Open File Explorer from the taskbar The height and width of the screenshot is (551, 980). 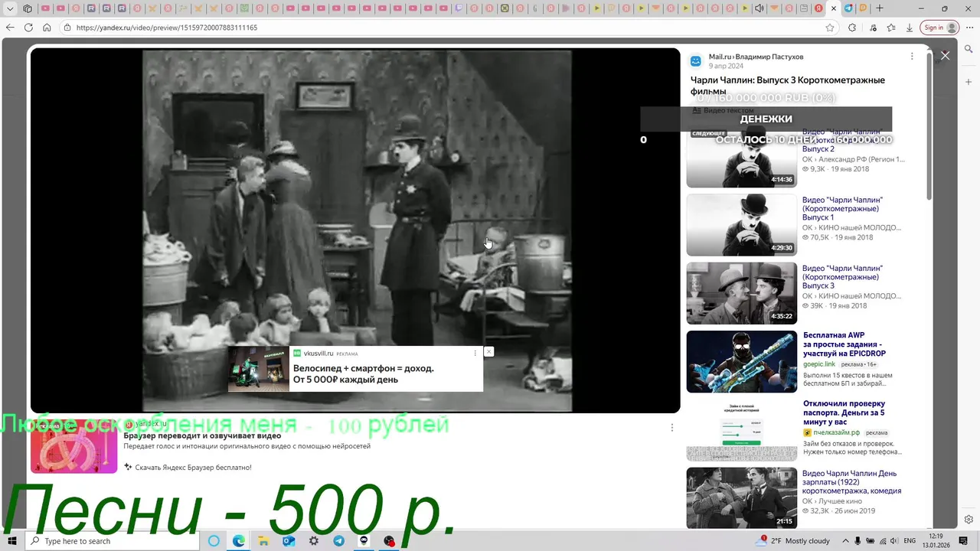(x=263, y=541)
